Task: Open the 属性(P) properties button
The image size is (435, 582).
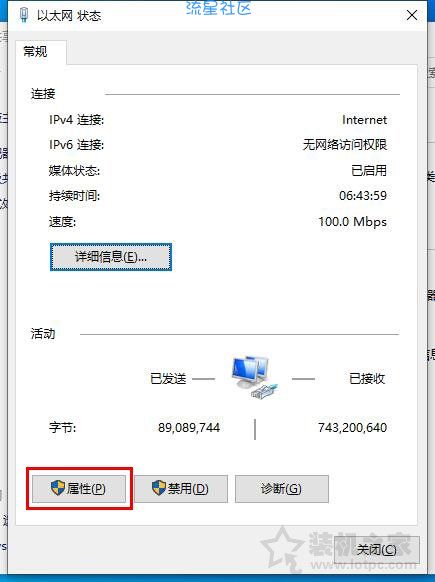Action: tap(79, 488)
